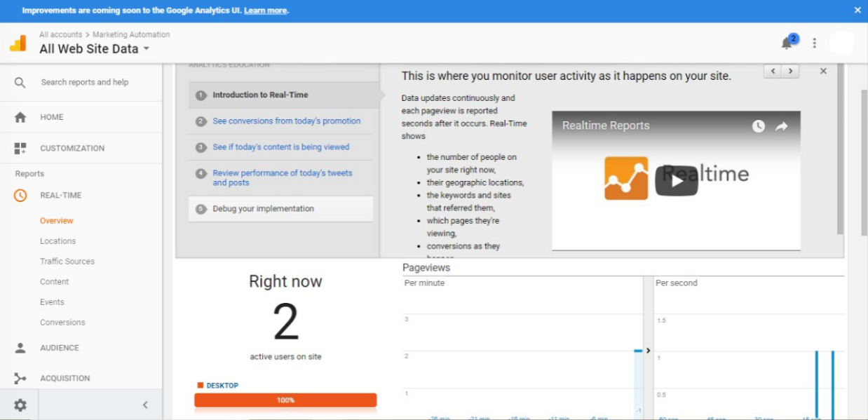
Task: Open the Conversions real-time report
Action: (62, 323)
